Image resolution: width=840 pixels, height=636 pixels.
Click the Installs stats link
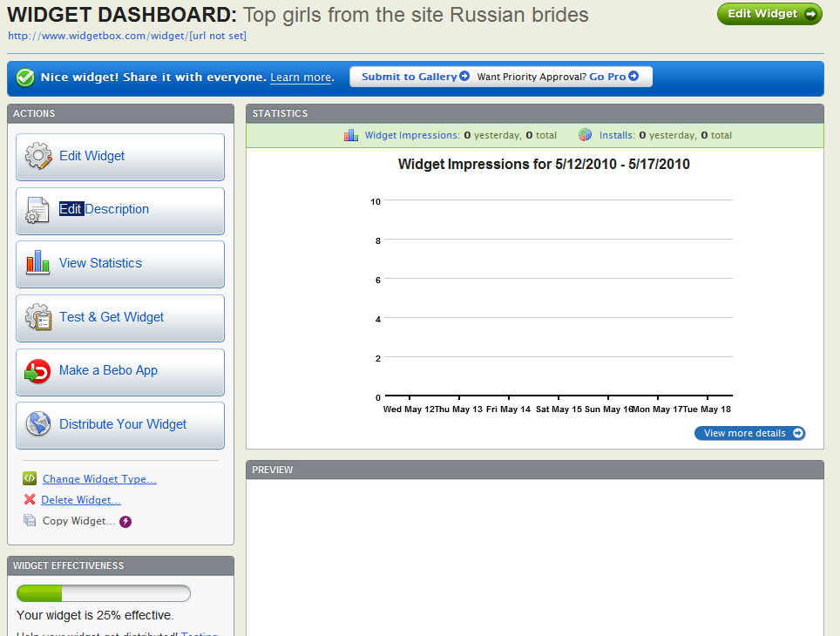tap(617, 135)
